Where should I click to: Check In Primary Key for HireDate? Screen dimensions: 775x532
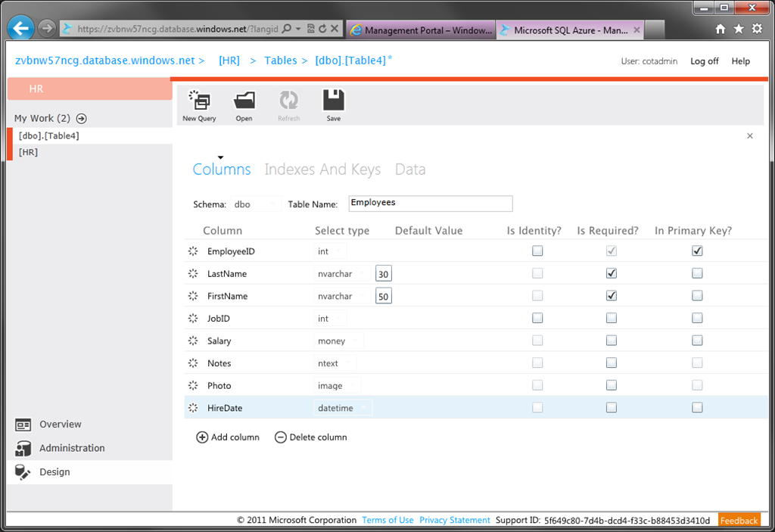[x=697, y=407]
